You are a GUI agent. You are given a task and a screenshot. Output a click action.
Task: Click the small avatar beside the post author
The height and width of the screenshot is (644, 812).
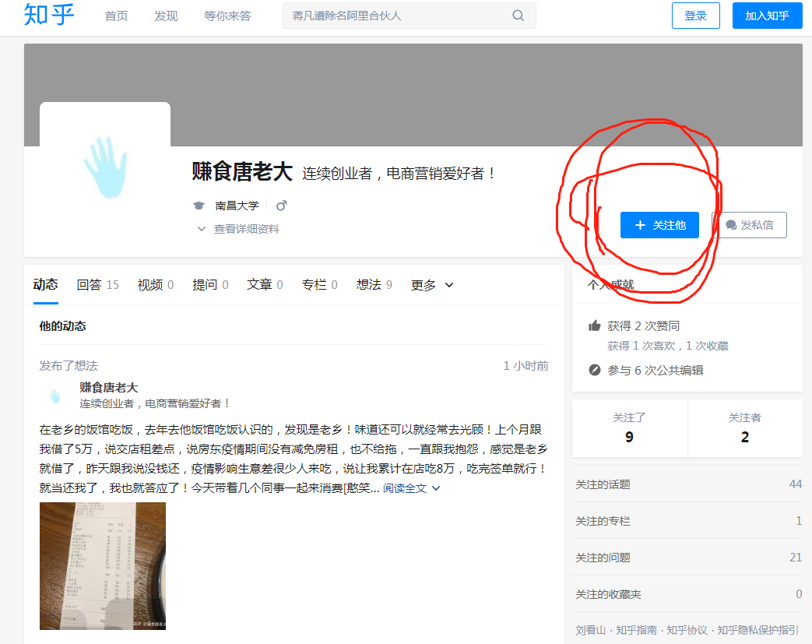(55, 396)
